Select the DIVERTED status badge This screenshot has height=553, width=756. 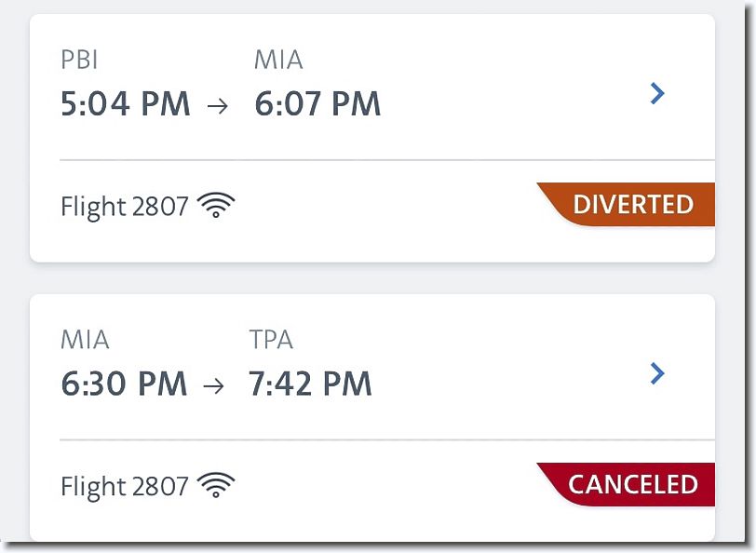[x=626, y=205]
